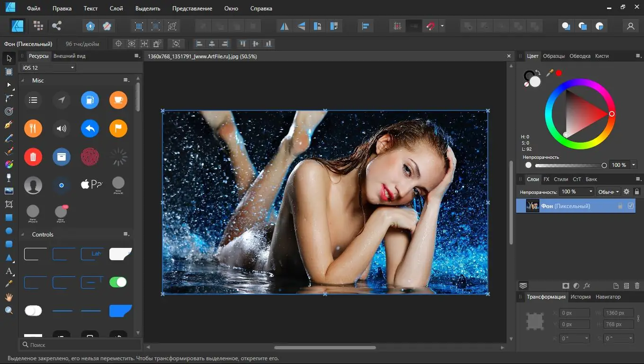Open the iOS 12 assets category dropdown
This screenshot has width=644, height=364.
(x=48, y=68)
